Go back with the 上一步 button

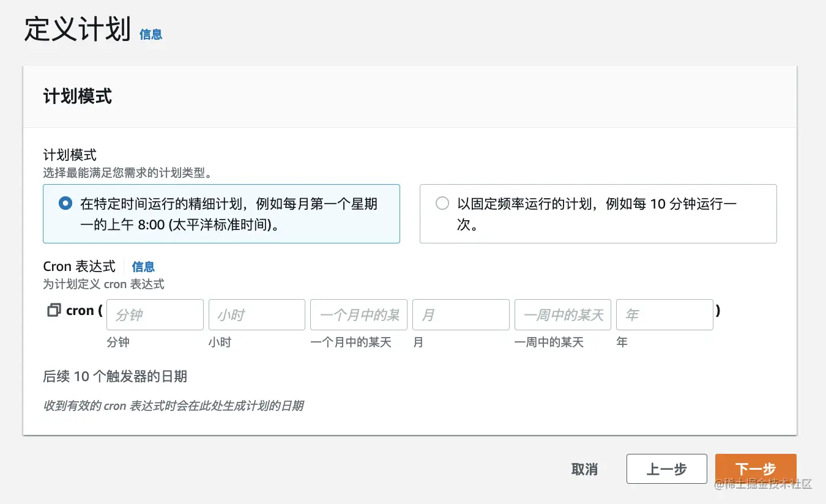click(666, 469)
